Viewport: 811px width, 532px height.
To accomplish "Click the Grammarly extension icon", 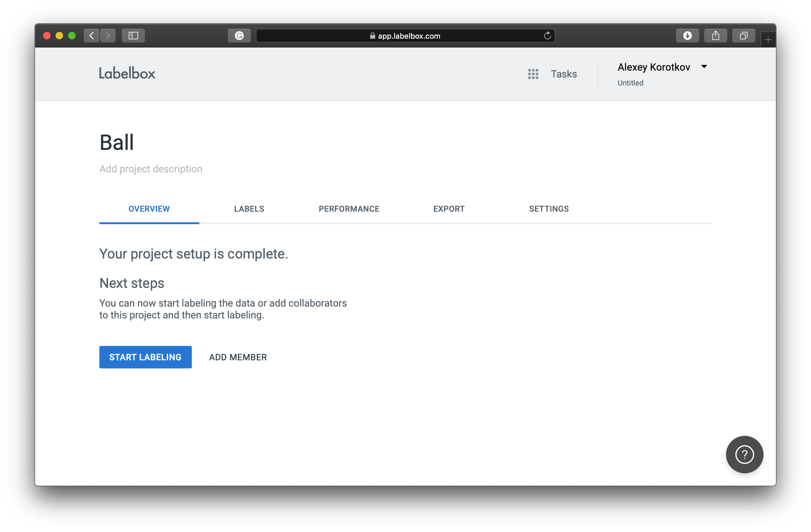I will pyautogui.click(x=239, y=35).
